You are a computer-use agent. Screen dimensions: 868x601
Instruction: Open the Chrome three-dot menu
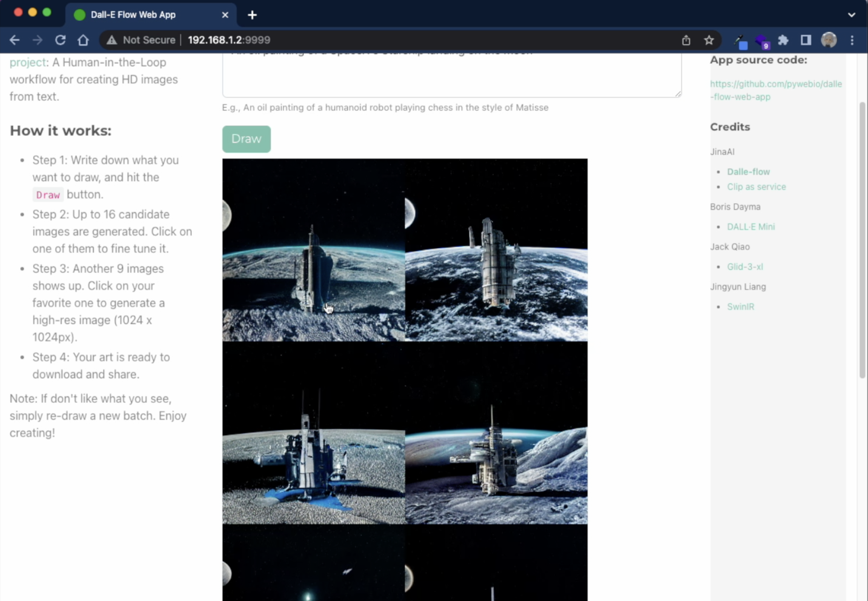point(852,40)
